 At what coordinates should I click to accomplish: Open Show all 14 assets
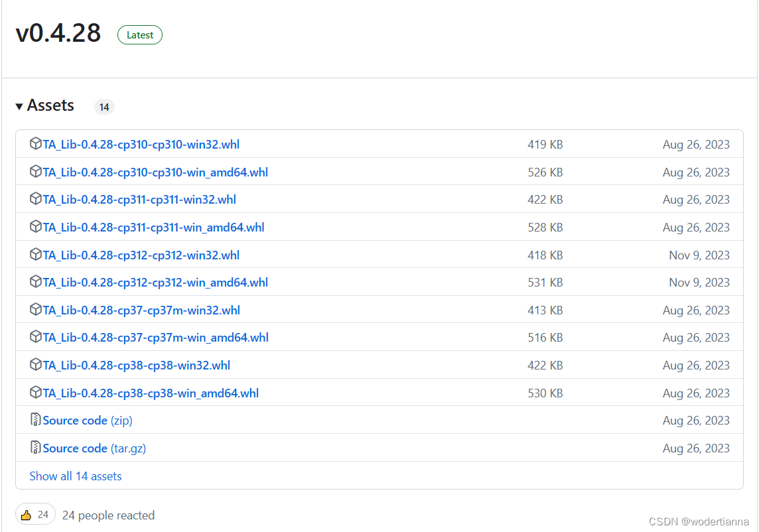tap(75, 476)
